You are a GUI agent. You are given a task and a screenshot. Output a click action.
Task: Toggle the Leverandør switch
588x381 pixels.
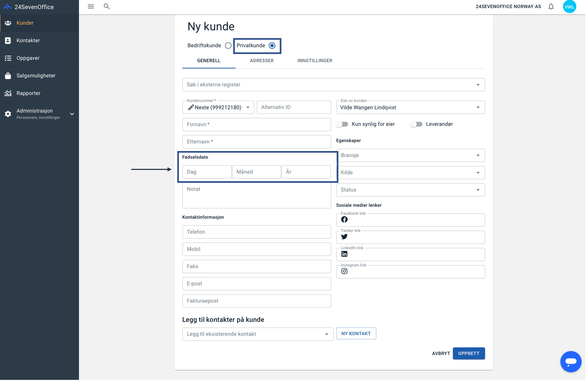(x=416, y=124)
